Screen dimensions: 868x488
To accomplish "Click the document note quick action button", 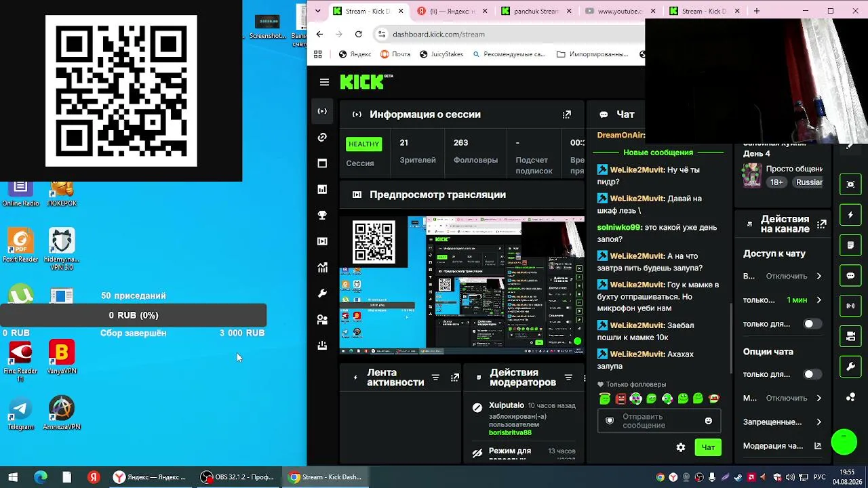I will click(x=850, y=245).
